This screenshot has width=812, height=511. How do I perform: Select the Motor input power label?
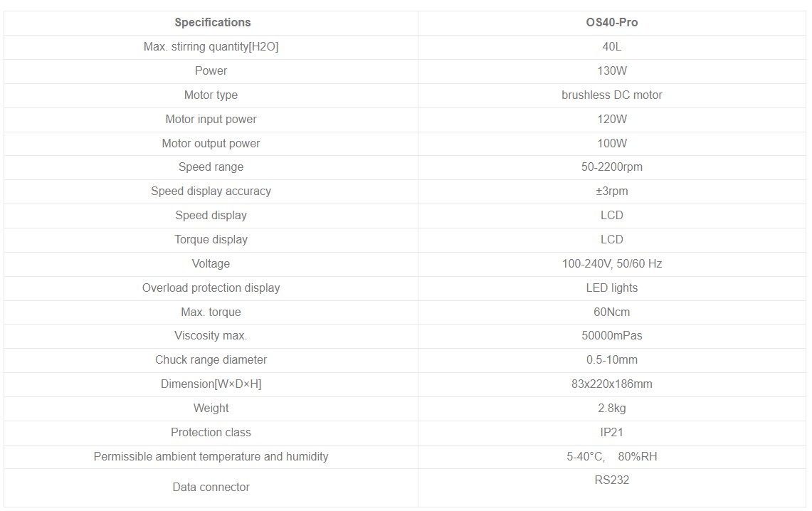click(x=211, y=119)
